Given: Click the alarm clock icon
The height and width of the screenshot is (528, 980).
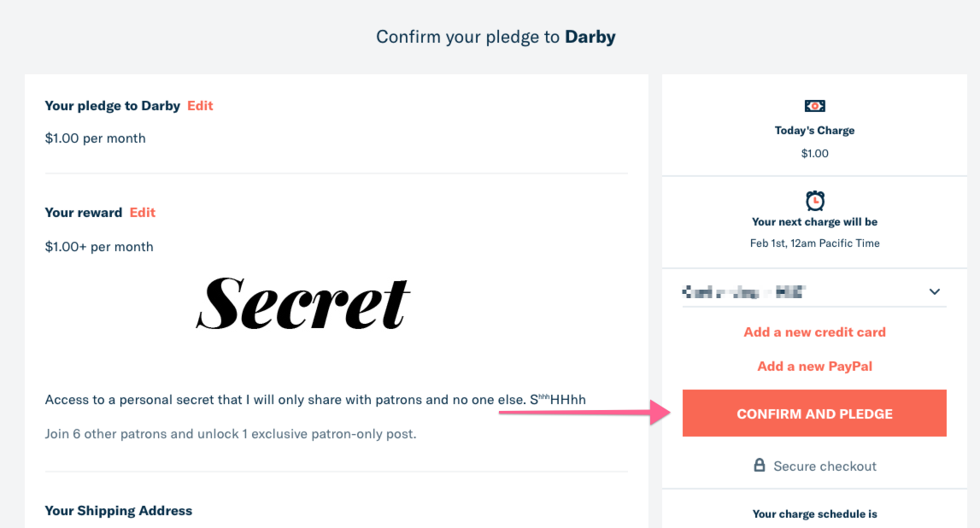Looking at the screenshot, I should coord(814,201).
